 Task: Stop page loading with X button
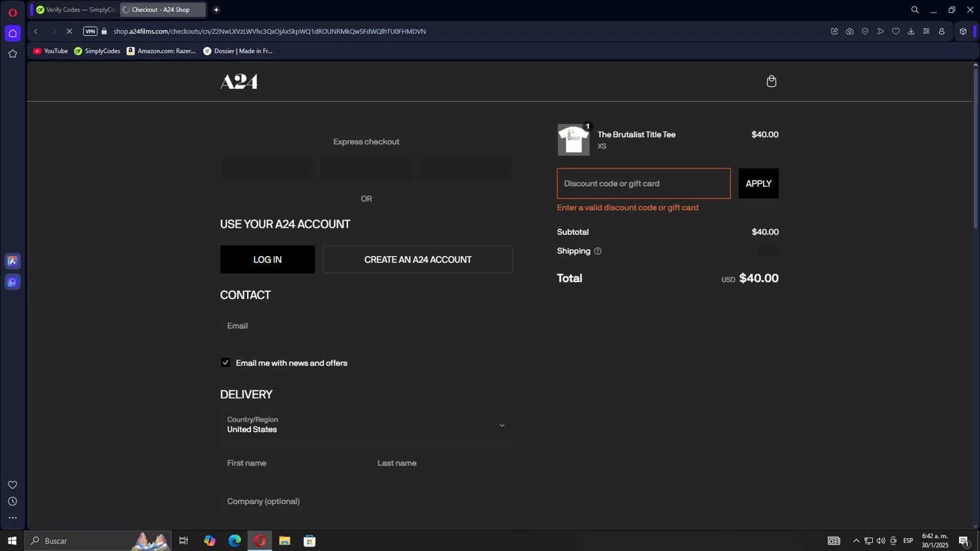coord(69,31)
